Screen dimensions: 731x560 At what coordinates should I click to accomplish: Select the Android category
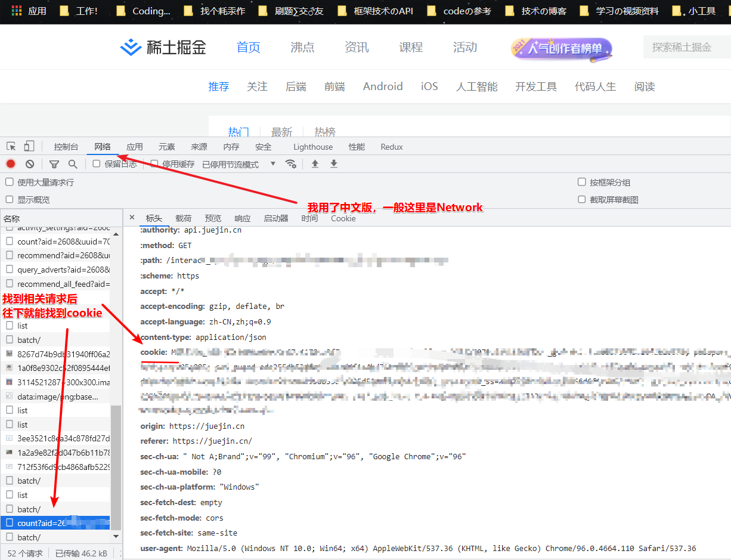383,86
